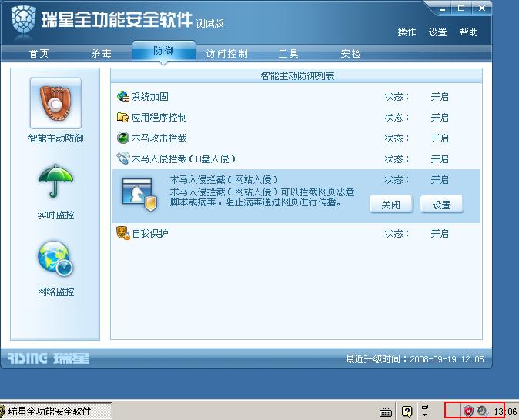Open the 帮助 menu
519x420 pixels.
click(x=468, y=32)
